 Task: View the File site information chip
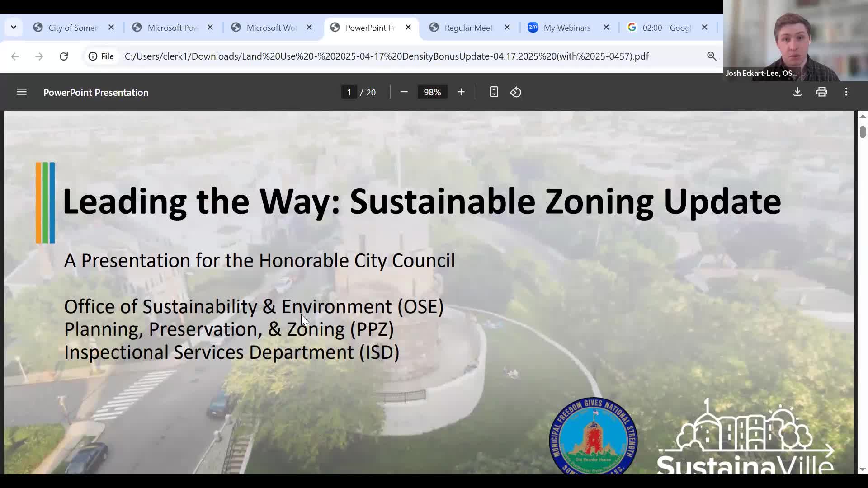(101, 56)
